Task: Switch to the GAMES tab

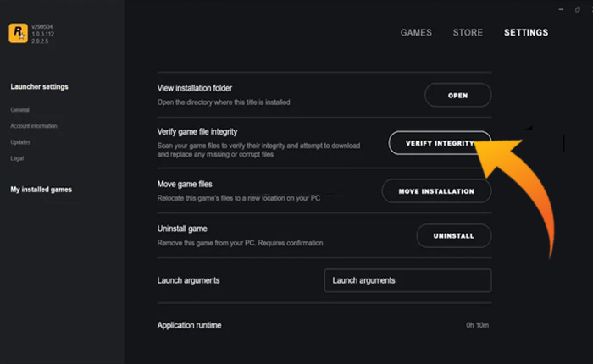Action: [416, 33]
